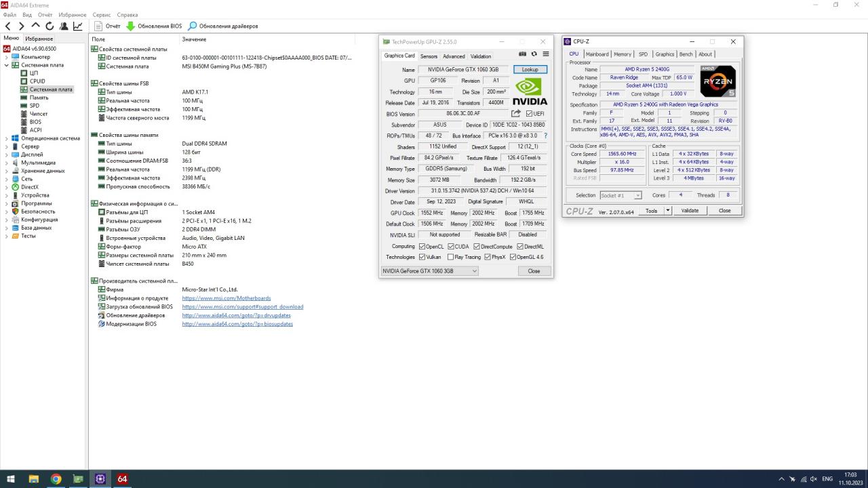Expand Сервер tree node

[x=6, y=146]
